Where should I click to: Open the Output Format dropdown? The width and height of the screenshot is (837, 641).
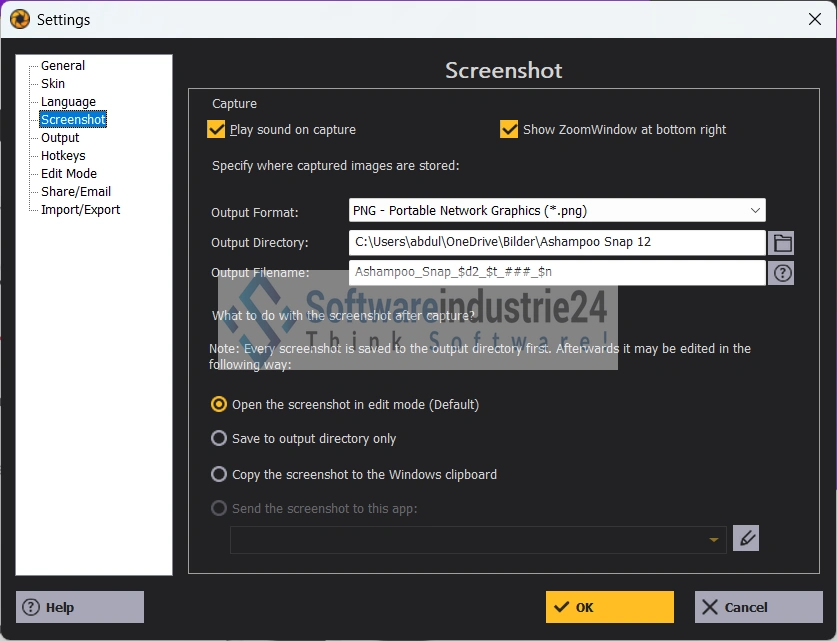[557, 210]
